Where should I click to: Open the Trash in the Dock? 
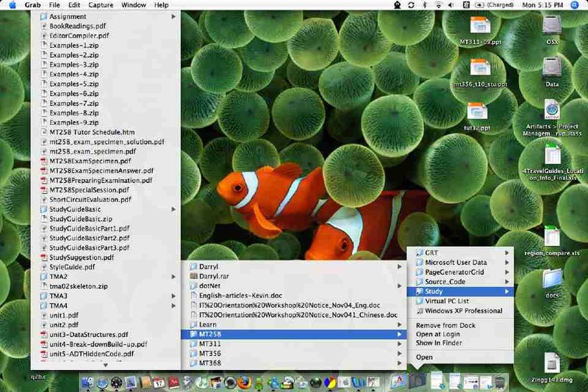(x=500, y=382)
